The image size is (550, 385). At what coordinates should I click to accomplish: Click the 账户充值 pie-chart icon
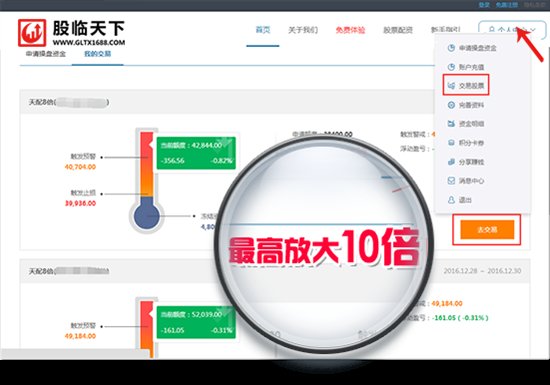(x=451, y=67)
